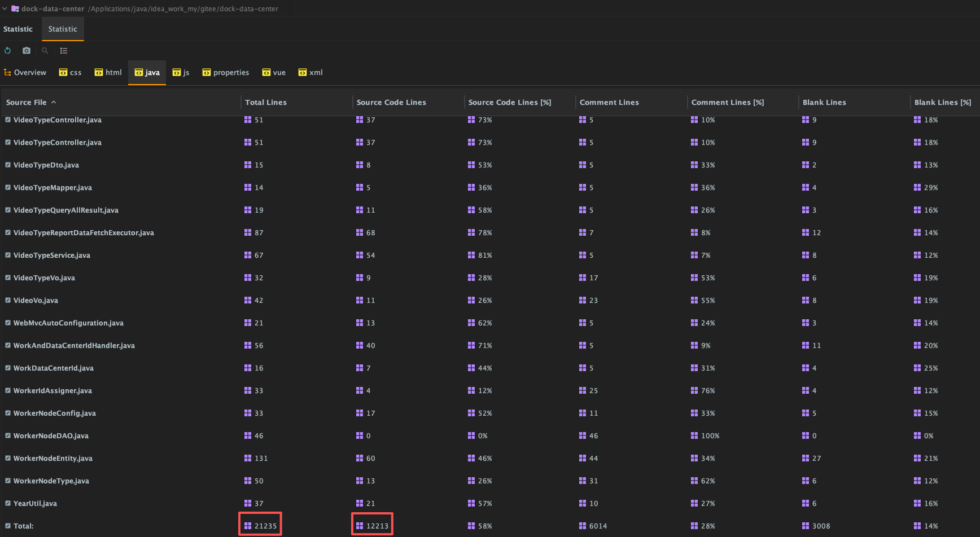This screenshot has width=980, height=537.
Task: Select the VideoTypeReportDataFetchExecutor.java row
Action: [84, 233]
